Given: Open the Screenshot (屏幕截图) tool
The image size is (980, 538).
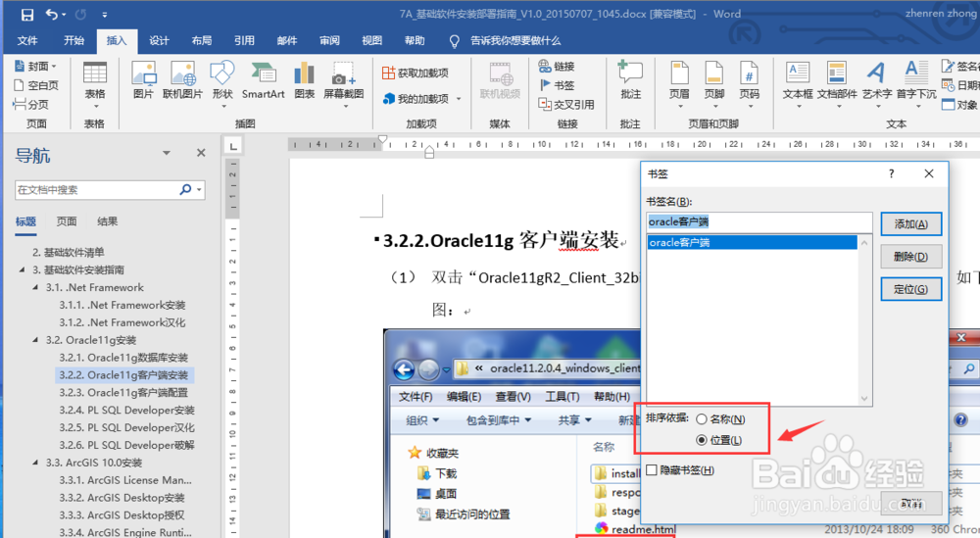Looking at the screenshot, I should (344, 83).
